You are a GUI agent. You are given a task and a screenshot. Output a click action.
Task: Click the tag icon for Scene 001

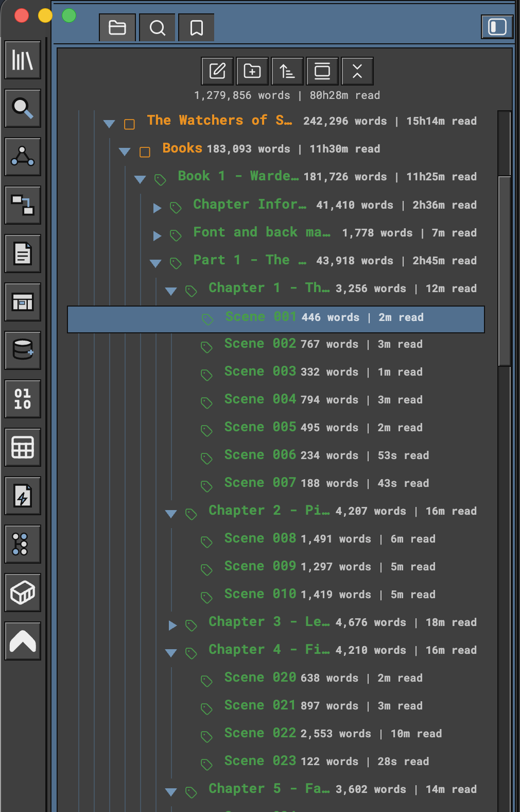tap(207, 320)
